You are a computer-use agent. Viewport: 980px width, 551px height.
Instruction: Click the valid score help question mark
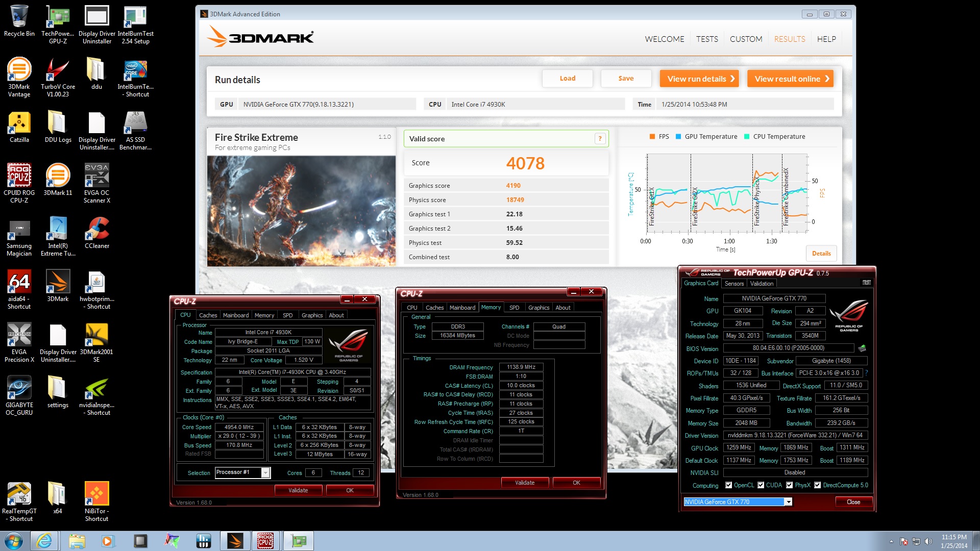tap(600, 139)
